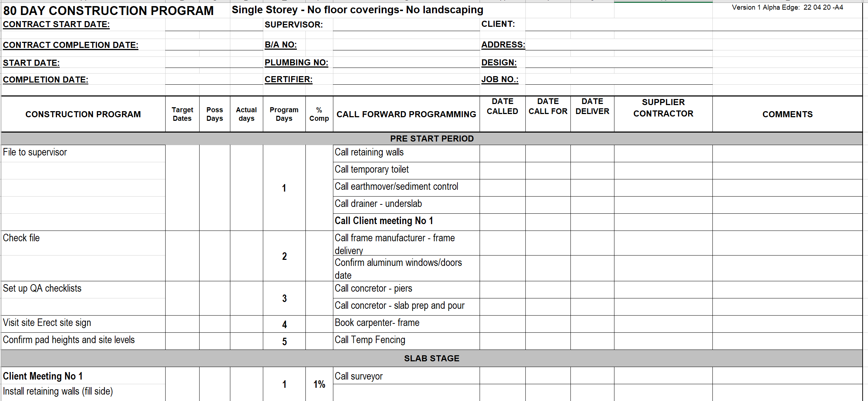Select the Date Called cell for Call surveyor
This screenshot has width=868, height=401.
[x=502, y=376]
